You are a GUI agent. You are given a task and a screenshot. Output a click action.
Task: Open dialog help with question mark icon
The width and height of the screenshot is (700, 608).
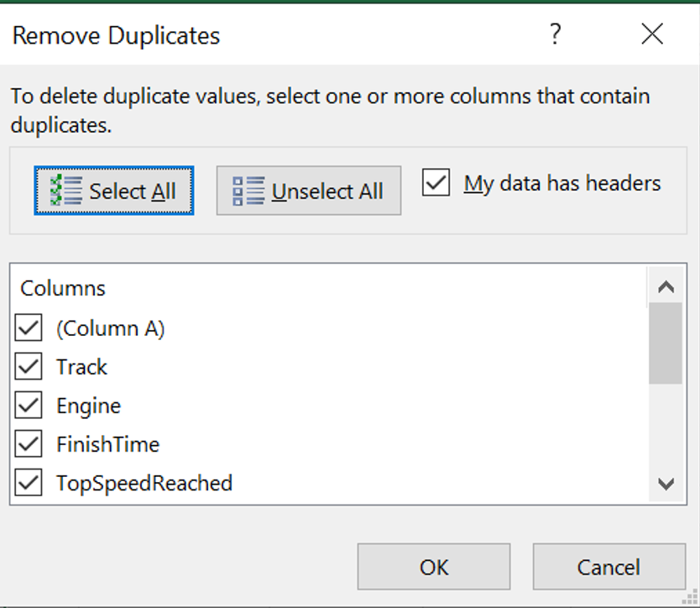click(555, 34)
